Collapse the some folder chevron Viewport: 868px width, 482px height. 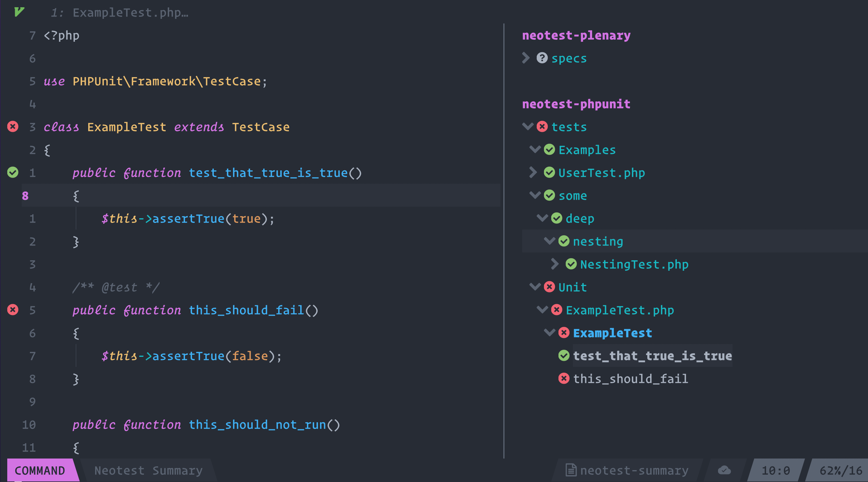point(535,195)
